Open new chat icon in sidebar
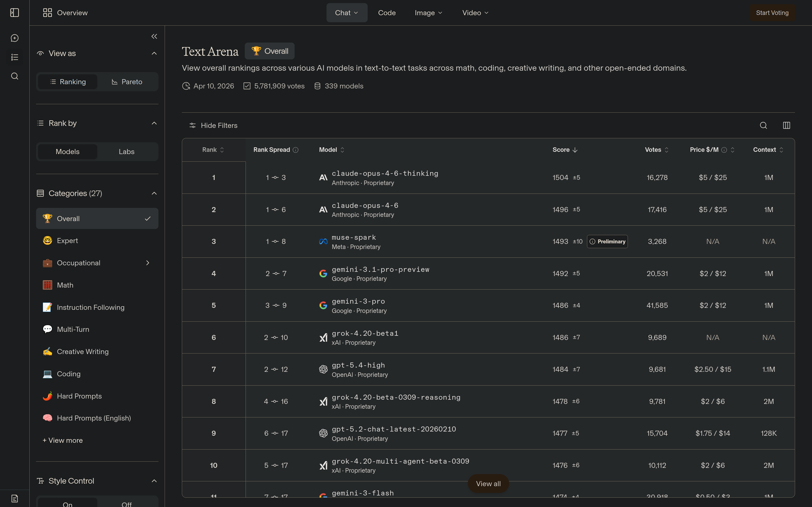The image size is (812, 507). tap(14, 38)
